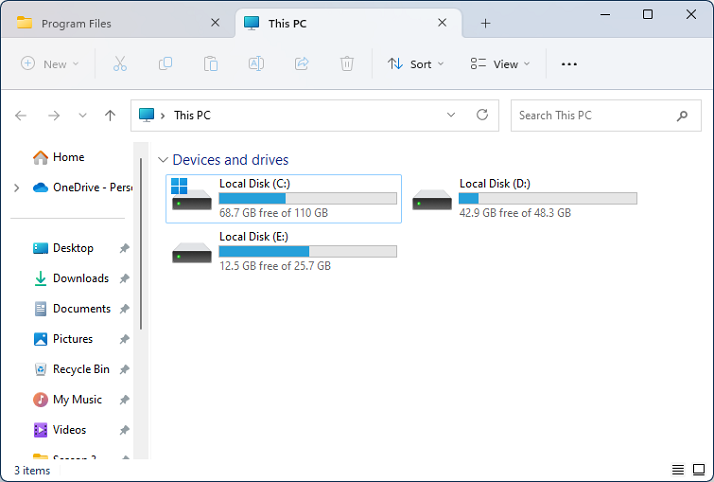Switch to details view in status bar

[x=678, y=469]
